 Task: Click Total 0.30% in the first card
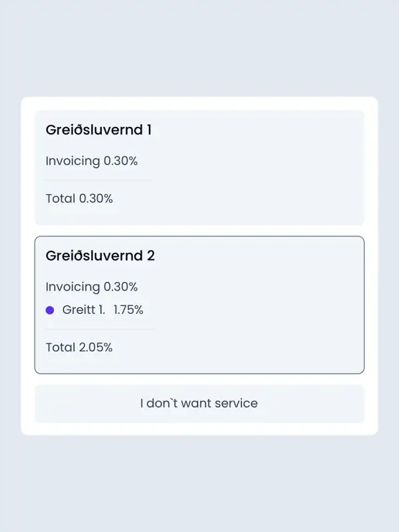(x=79, y=198)
